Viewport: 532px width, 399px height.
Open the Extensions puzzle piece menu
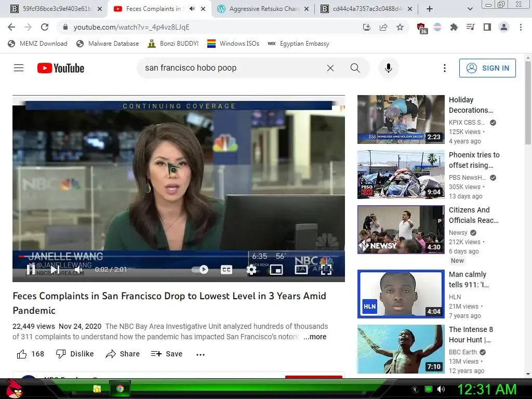pos(454,27)
